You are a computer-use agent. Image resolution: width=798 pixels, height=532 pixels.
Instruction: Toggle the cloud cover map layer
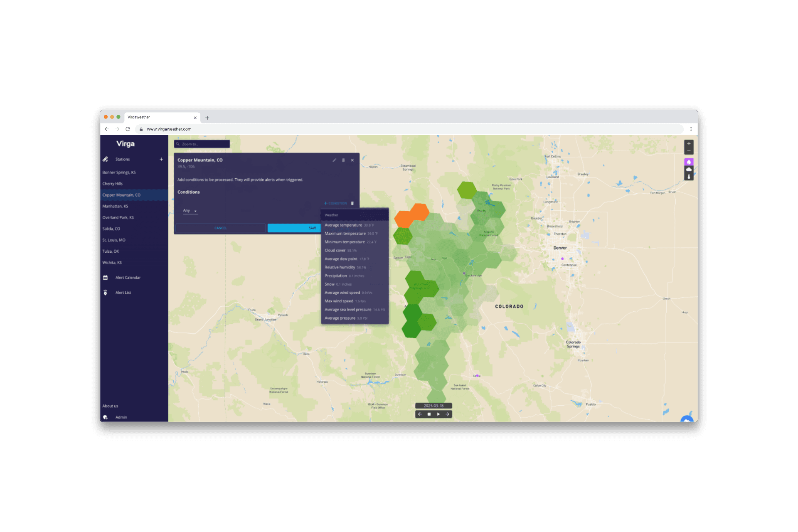click(689, 170)
